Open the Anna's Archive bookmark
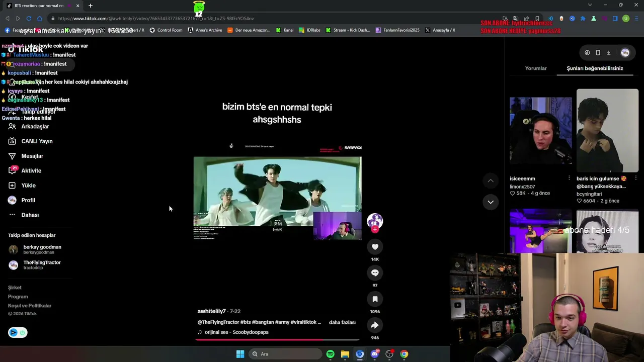This screenshot has height=362, width=644. 205,30
